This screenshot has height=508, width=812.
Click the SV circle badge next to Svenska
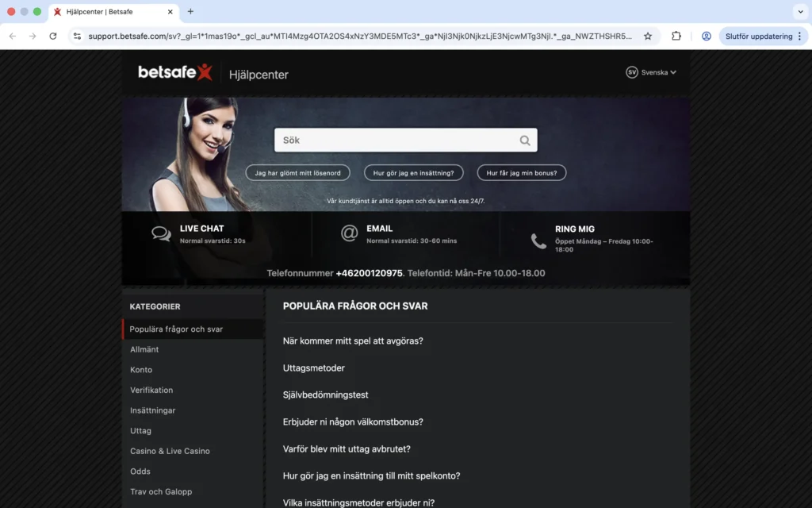pyautogui.click(x=630, y=71)
